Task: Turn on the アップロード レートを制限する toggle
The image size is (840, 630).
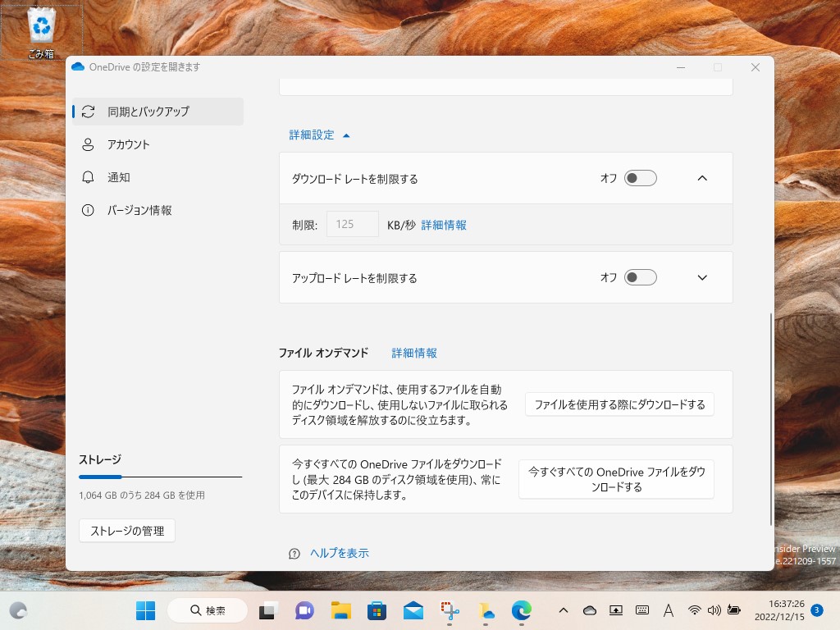Action: pyautogui.click(x=641, y=277)
